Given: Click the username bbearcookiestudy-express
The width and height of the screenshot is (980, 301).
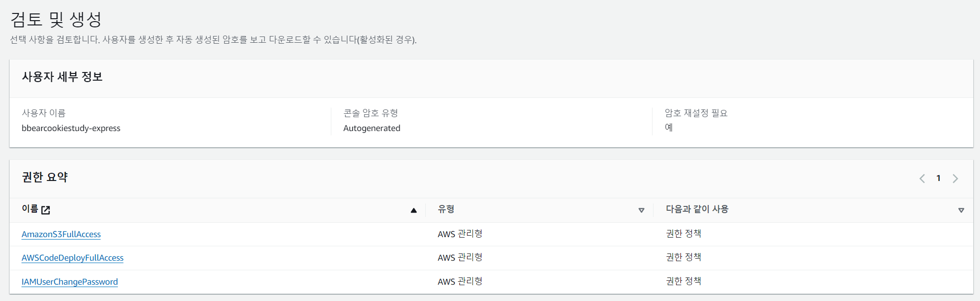Looking at the screenshot, I should [71, 128].
